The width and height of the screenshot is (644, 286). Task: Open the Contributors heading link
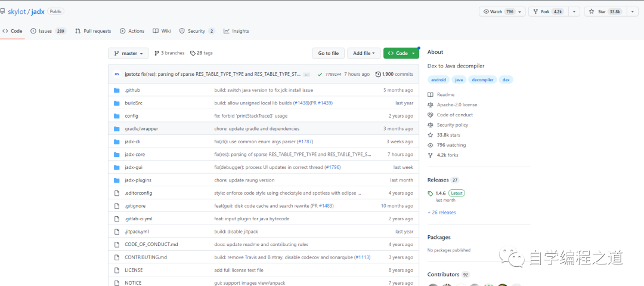(443, 275)
